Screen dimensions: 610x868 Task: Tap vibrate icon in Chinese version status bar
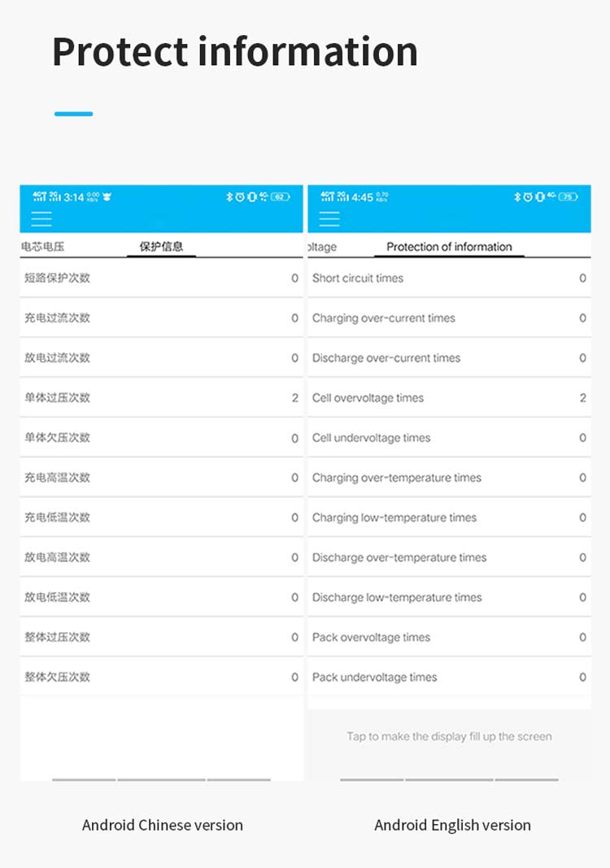point(252,197)
